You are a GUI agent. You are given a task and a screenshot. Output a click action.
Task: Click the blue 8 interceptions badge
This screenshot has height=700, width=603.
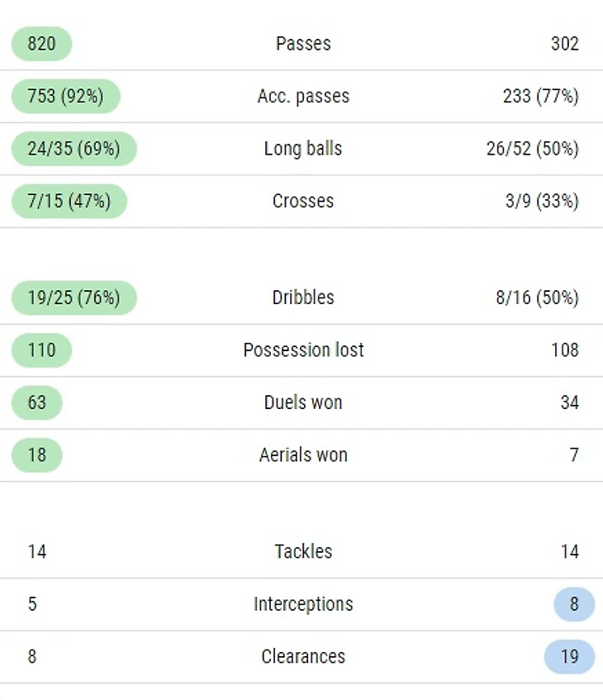pos(574,604)
